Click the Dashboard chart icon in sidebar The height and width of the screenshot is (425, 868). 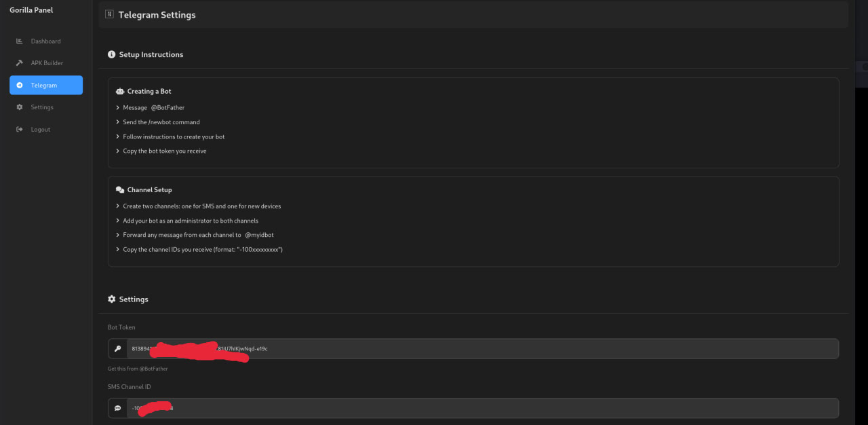coord(20,41)
